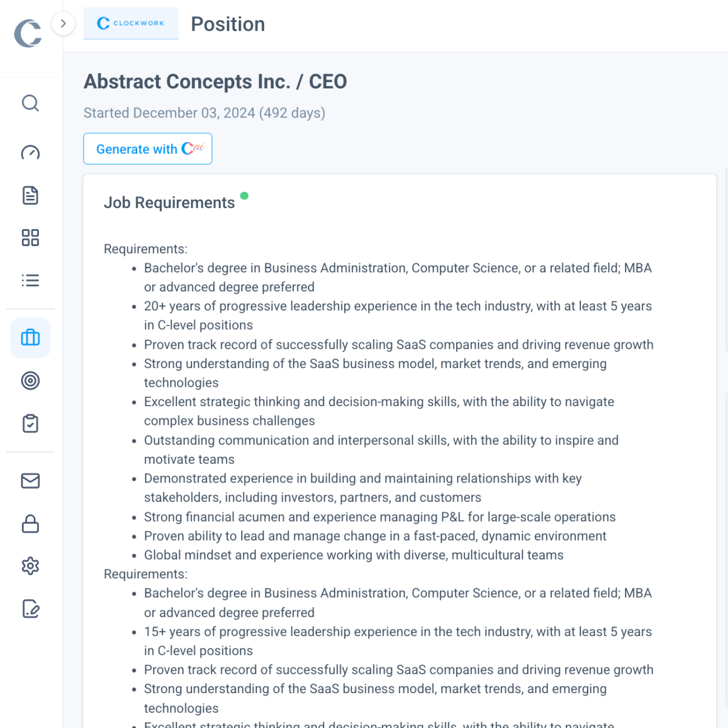The width and height of the screenshot is (728, 728).
Task: Click the apps grid icon in the sidebar
Action: (x=30, y=238)
